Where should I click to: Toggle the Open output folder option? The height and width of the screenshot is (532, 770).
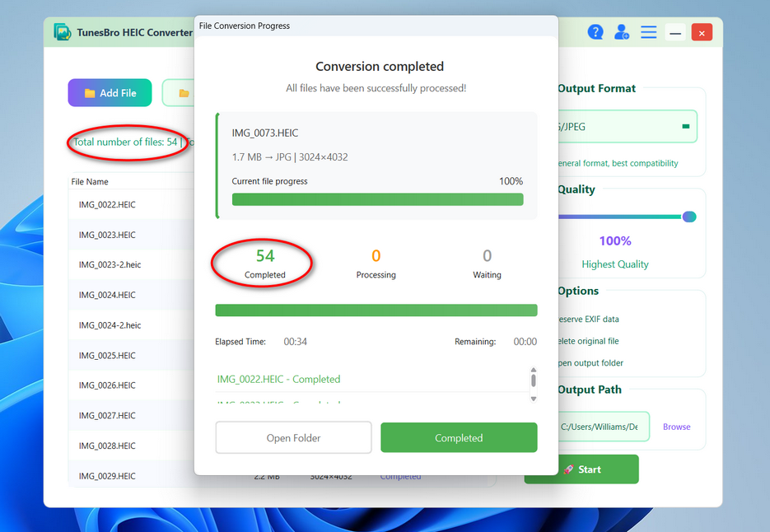pyautogui.click(x=590, y=363)
